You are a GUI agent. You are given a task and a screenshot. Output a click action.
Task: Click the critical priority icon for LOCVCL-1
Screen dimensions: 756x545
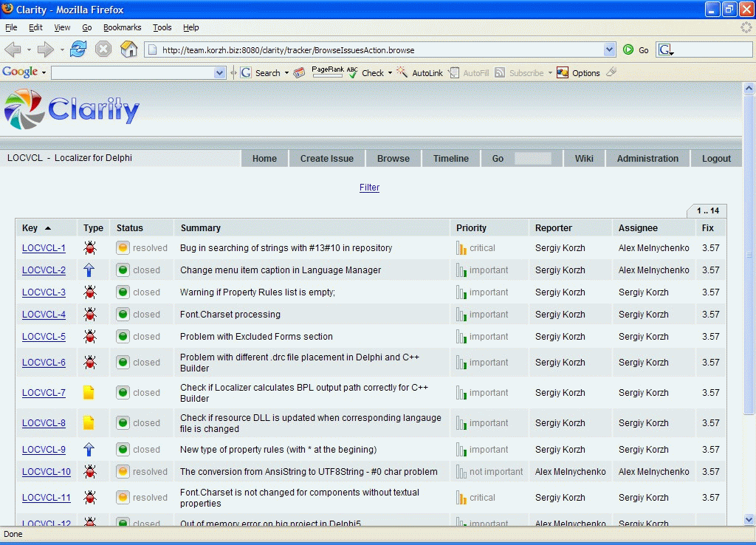pyautogui.click(x=461, y=248)
